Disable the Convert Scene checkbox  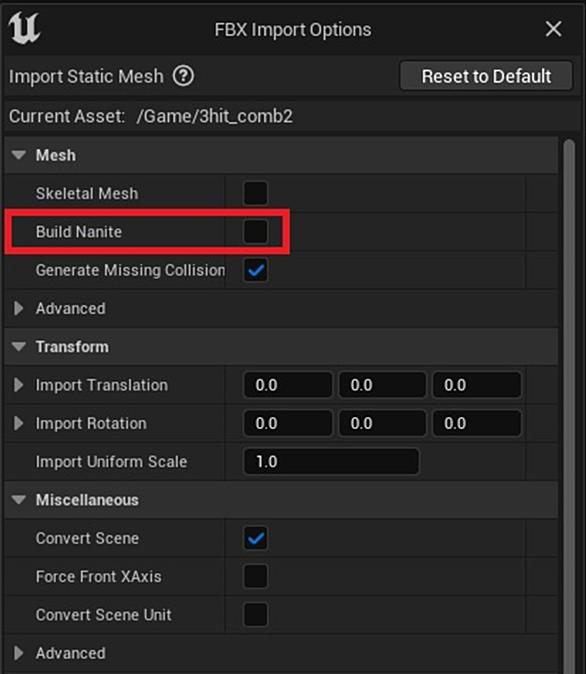255,538
